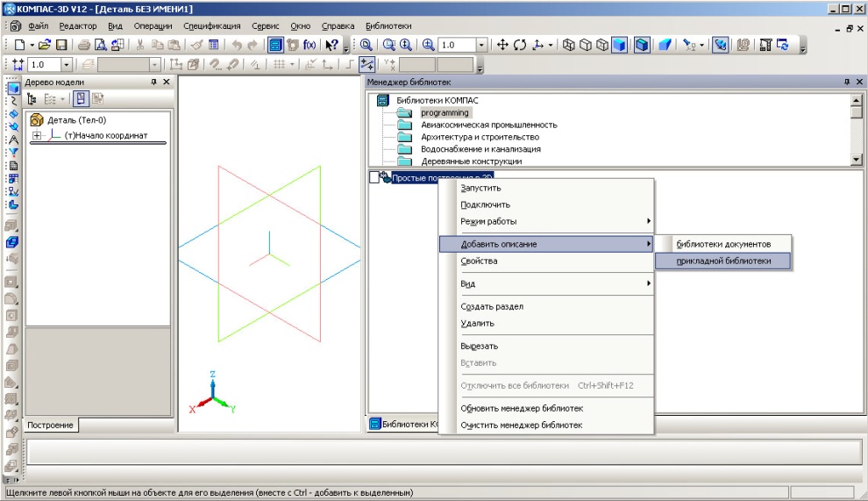Expand the Начало координат tree node

(37, 136)
